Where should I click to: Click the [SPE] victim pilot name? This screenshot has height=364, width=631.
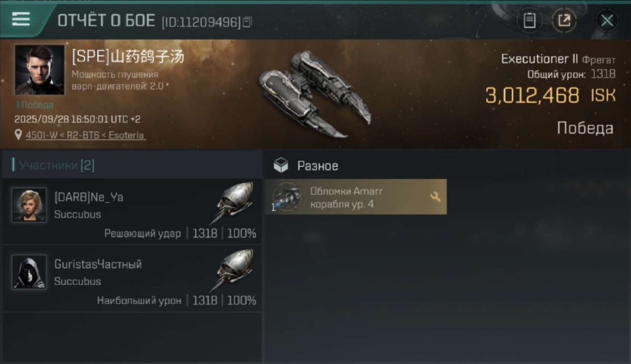click(x=128, y=57)
